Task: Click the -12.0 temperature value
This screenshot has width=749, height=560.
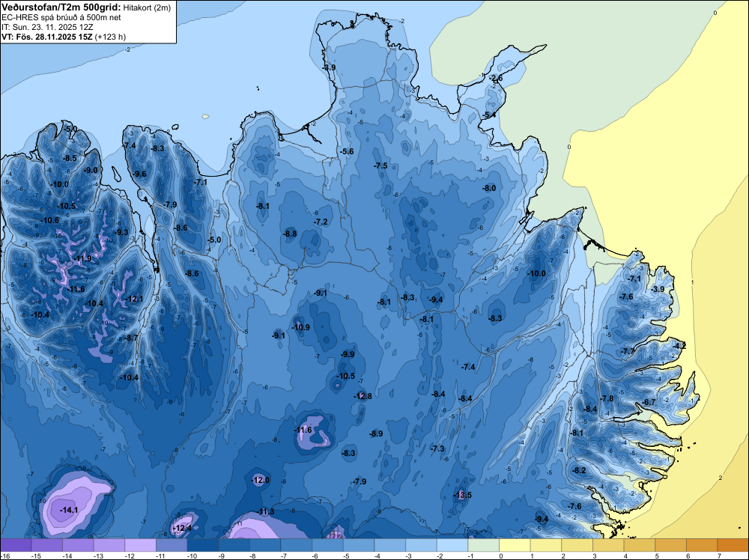Action: (261, 480)
